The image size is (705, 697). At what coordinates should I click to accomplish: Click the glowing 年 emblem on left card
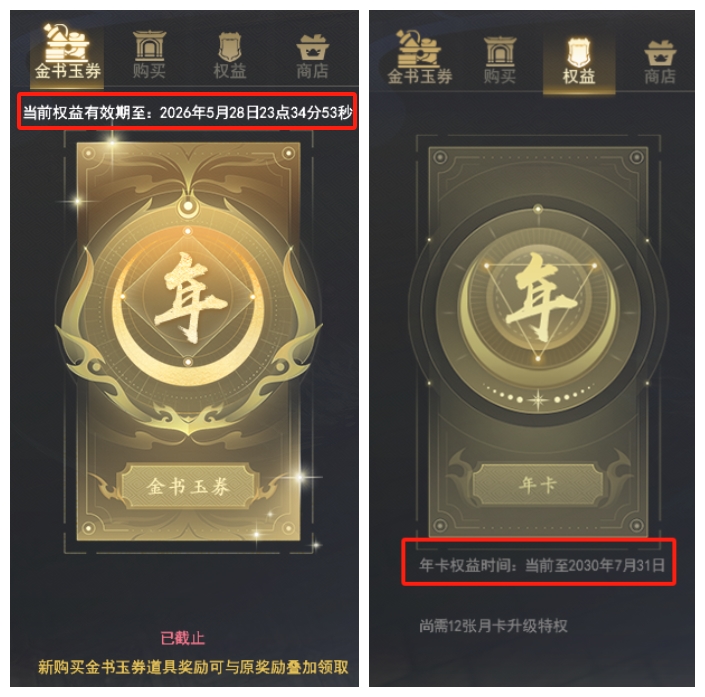click(x=188, y=299)
